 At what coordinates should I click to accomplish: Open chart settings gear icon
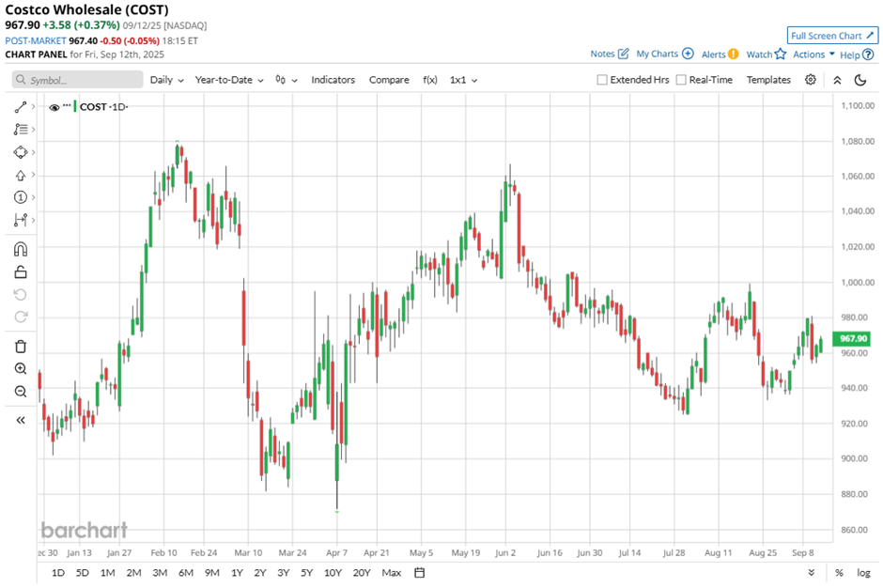pyautogui.click(x=811, y=80)
